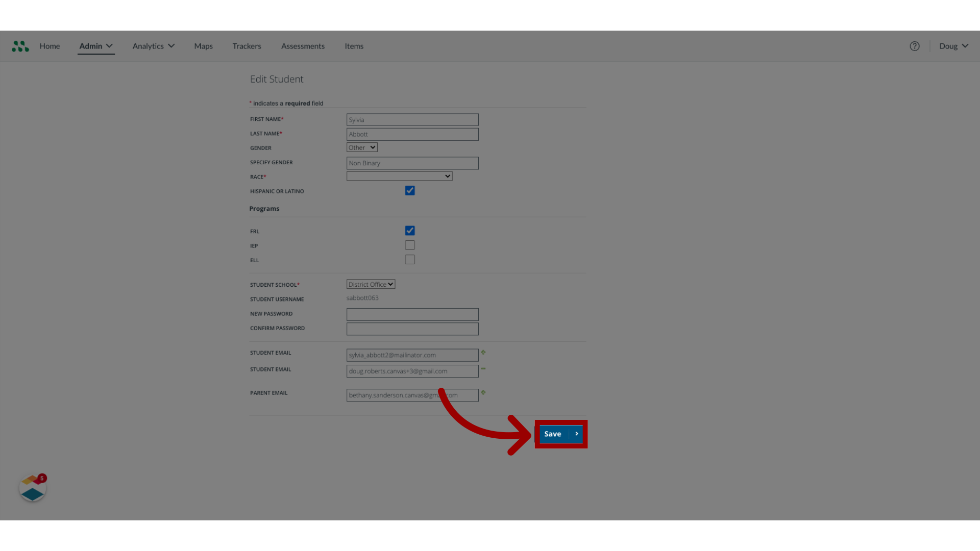Viewport: 980px width, 551px height.
Task: Click the notification badge icon on stack
Action: [x=42, y=479]
